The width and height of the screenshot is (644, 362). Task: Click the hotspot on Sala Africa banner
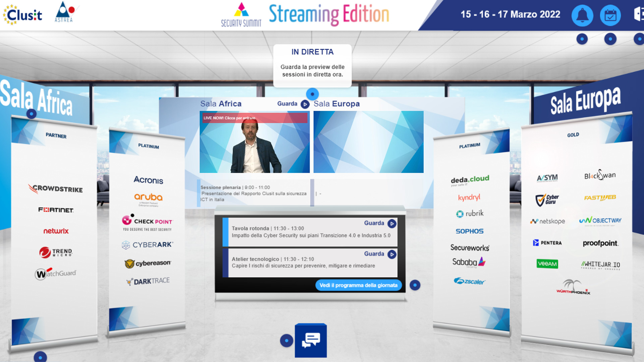(31, 114)
